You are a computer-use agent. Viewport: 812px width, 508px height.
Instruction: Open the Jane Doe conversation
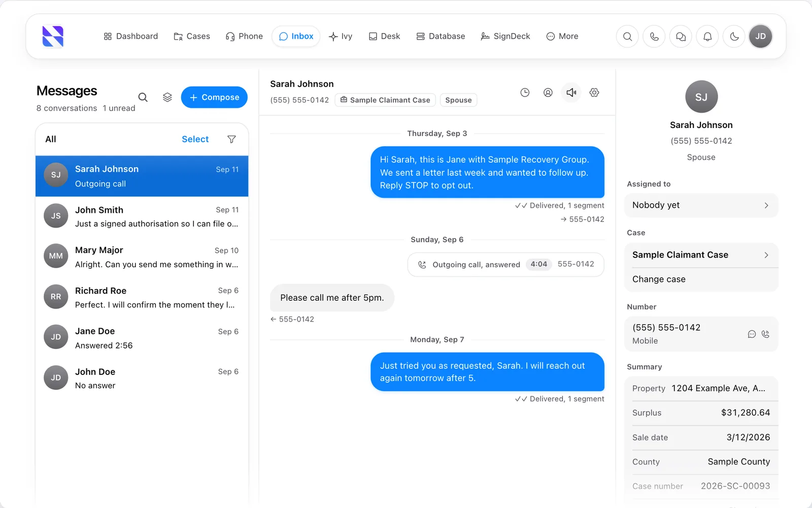[142, 338]
